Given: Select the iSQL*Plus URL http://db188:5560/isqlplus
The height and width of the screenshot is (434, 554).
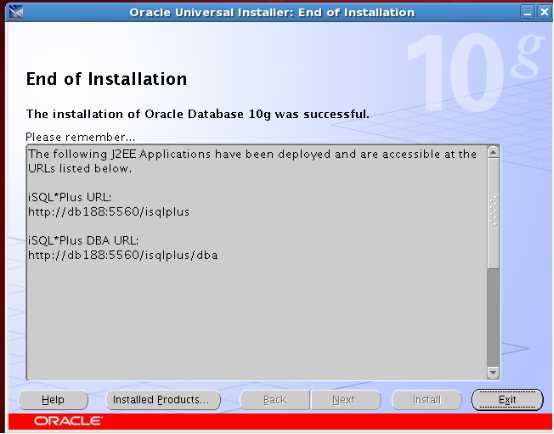Looking at the screenshot, I should pos(109,212).
